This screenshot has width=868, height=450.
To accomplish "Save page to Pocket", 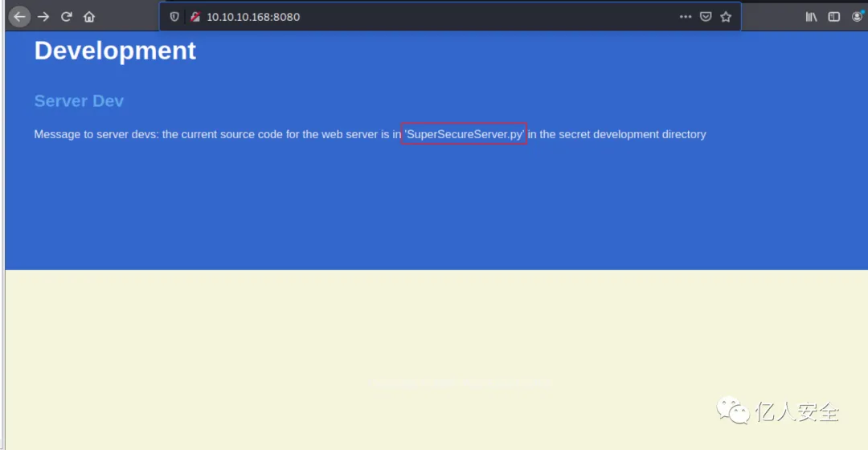I will click(x=706, y=17).
